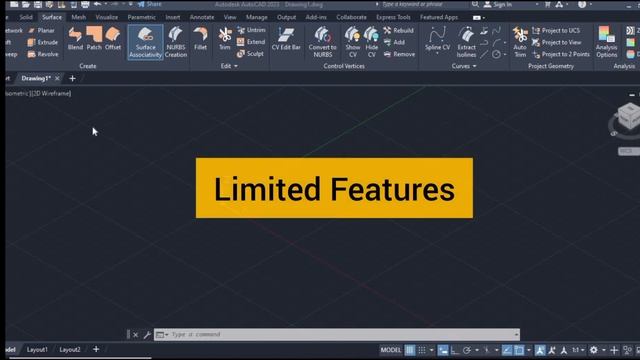Expand the Curves panel arrow
Screen dimensions: 640x360
click(474, 66)
